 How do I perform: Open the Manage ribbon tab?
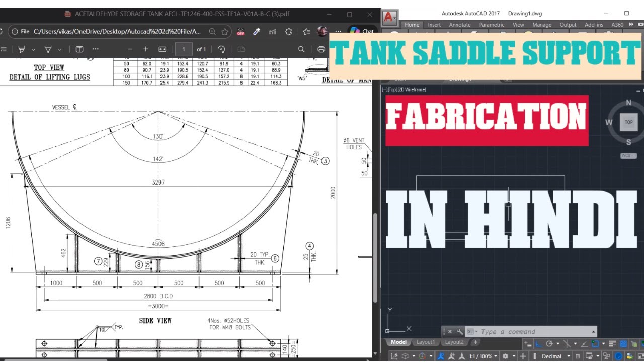point(542,25)
